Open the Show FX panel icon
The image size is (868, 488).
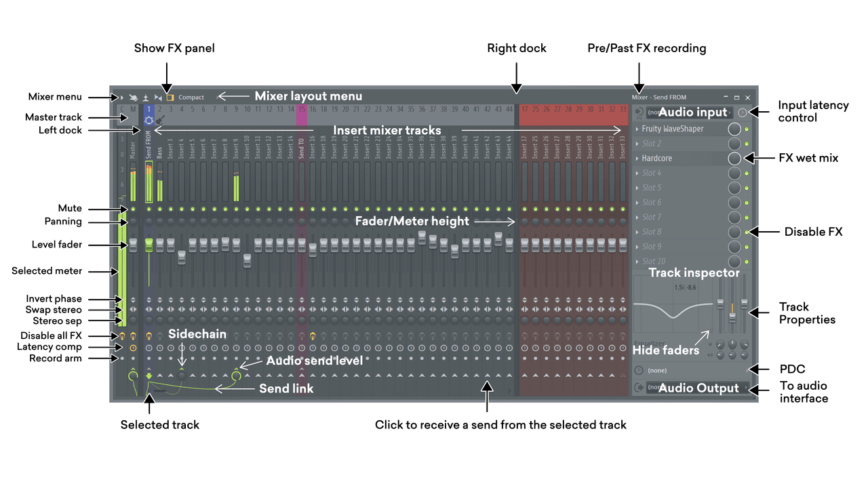click(x=170, y=98)
